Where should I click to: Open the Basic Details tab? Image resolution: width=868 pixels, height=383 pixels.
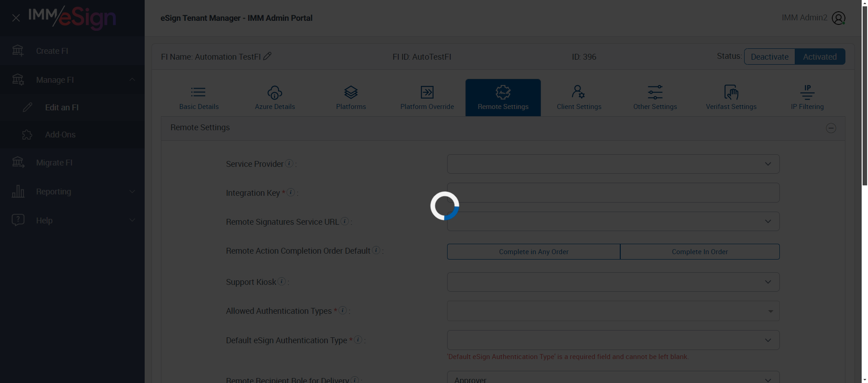point(199,98)
